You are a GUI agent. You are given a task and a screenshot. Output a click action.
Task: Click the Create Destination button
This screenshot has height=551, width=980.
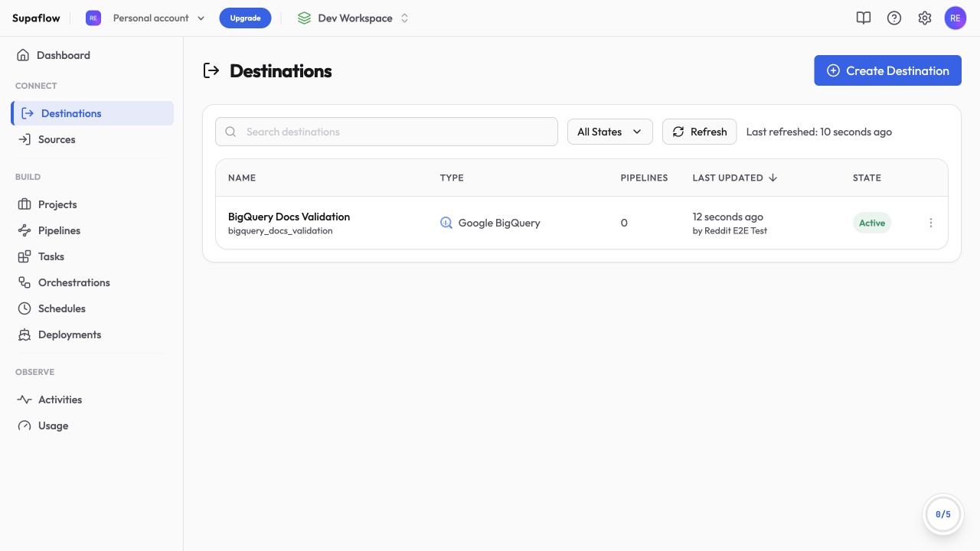pyautogui.click(x=887, y=70)
